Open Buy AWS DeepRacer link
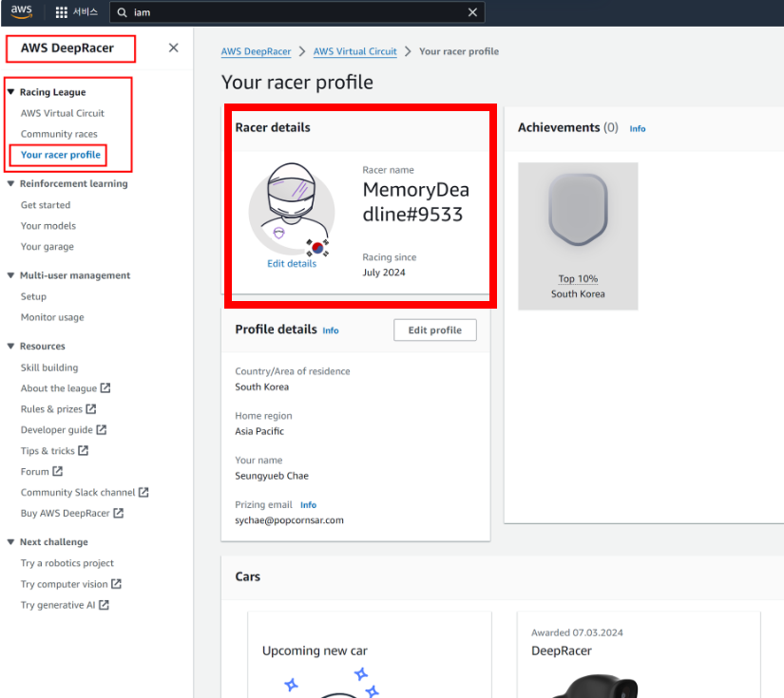Viewport: 784px width, 698px height. (65, 513)
